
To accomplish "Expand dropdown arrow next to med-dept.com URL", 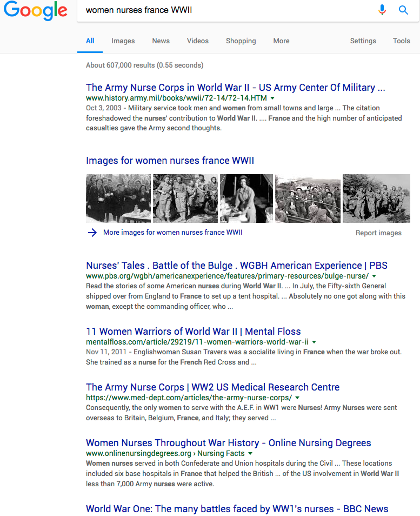I will (x=297, y=398).
